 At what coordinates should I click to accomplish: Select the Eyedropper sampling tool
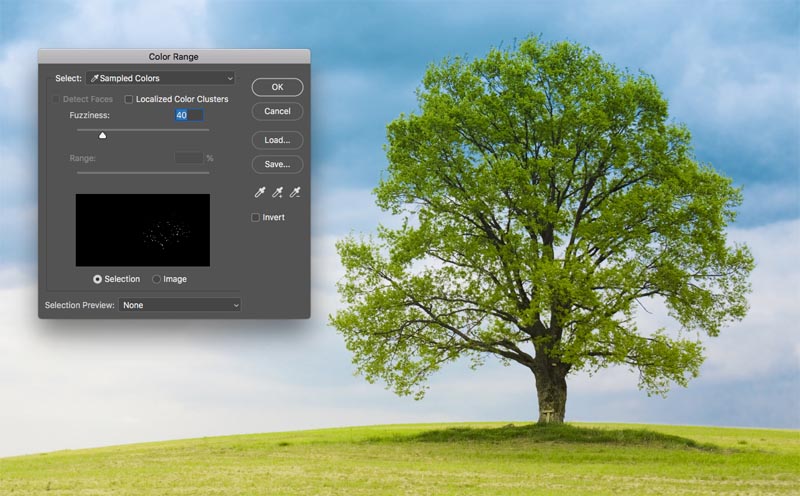(x=257, y=192)
